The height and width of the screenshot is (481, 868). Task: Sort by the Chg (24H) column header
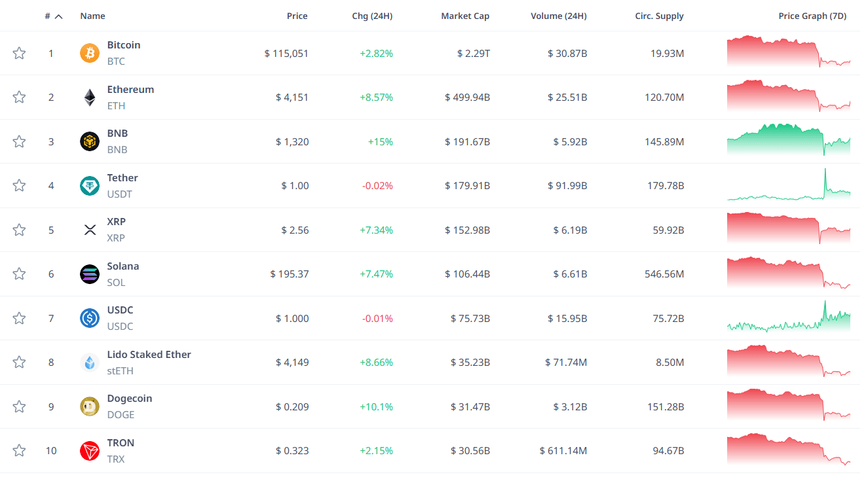point(372,16)
